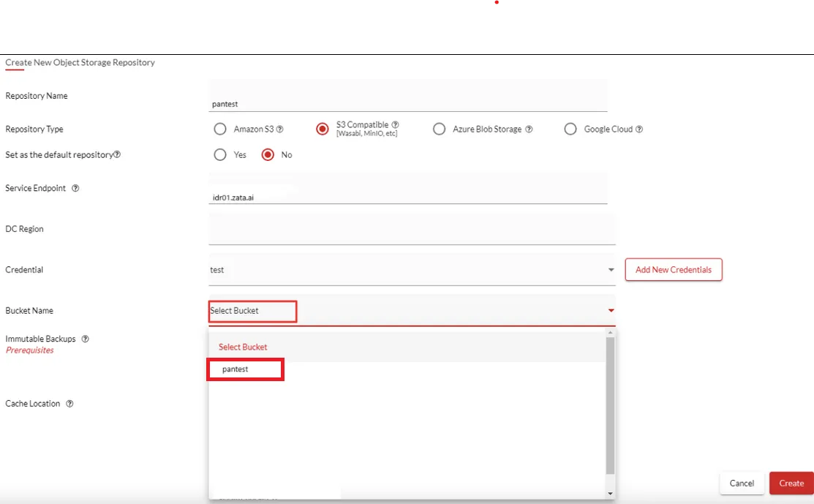Open Cache Location help icon
Viewport: 814px width, 504px height.
point(69,403)
